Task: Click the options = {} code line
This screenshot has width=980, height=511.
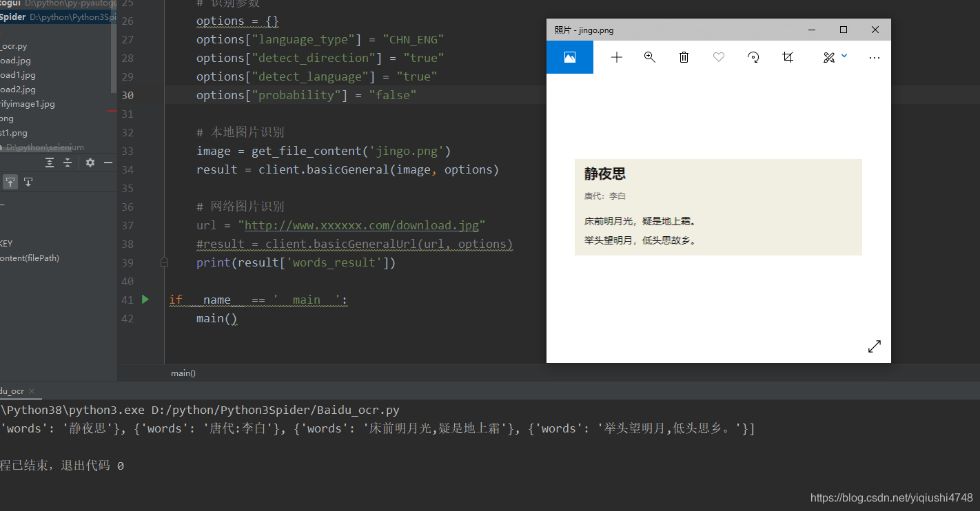Action: click(238, 21)
